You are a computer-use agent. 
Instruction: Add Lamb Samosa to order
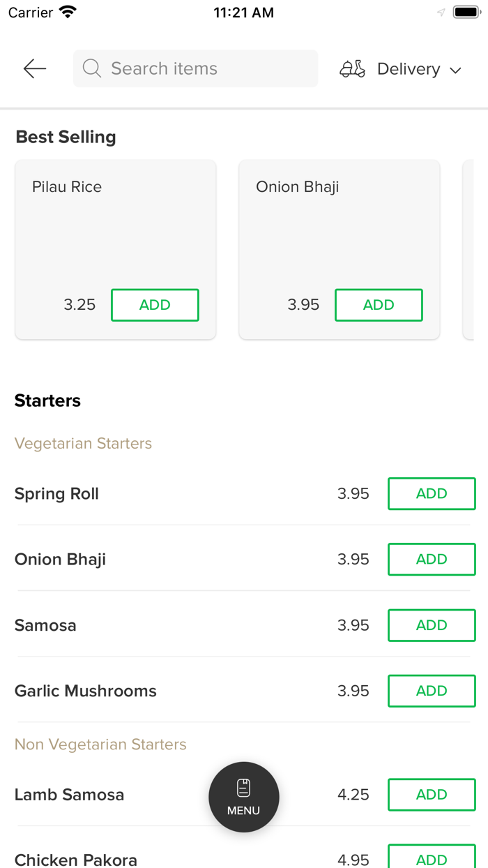click(432, 795)
